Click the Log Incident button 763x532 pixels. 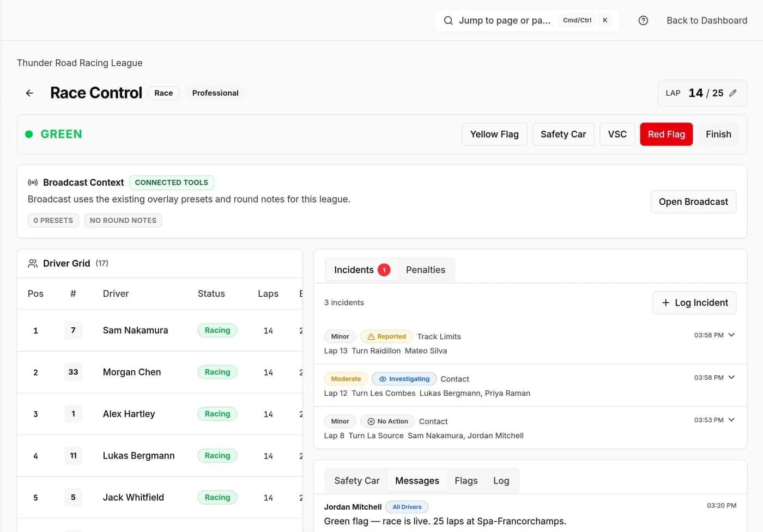[x=694, y=303]
